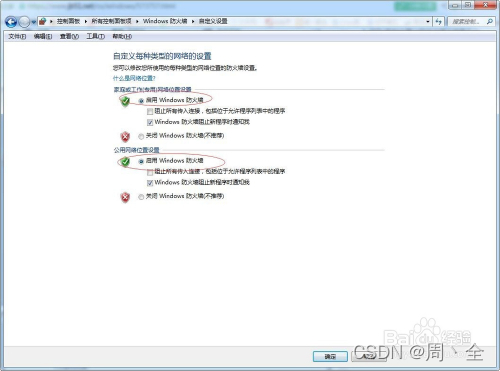Open the 什么是网络位置? help link
The width and height of the screenshot is (500, 371).
pyautogui.click(x=134, y=78)
